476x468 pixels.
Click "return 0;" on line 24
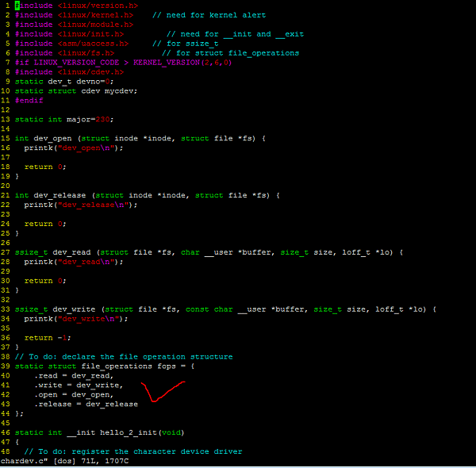click(45, 224)
